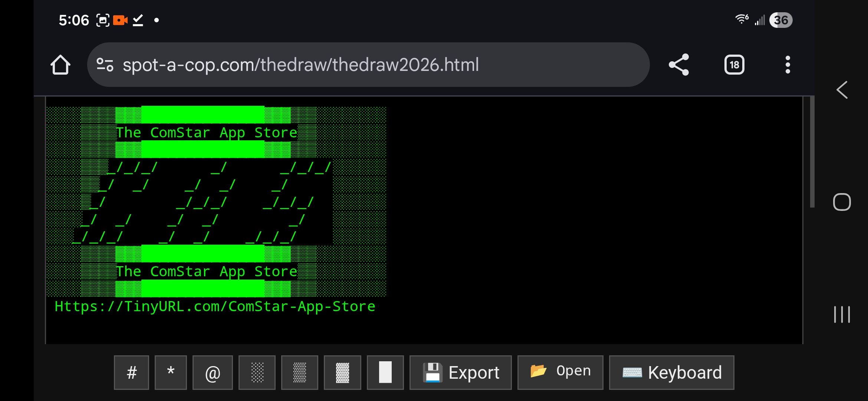Export the current ASCII drawing
Viewport: 868px width, 401px height.
tap(461, 372)
